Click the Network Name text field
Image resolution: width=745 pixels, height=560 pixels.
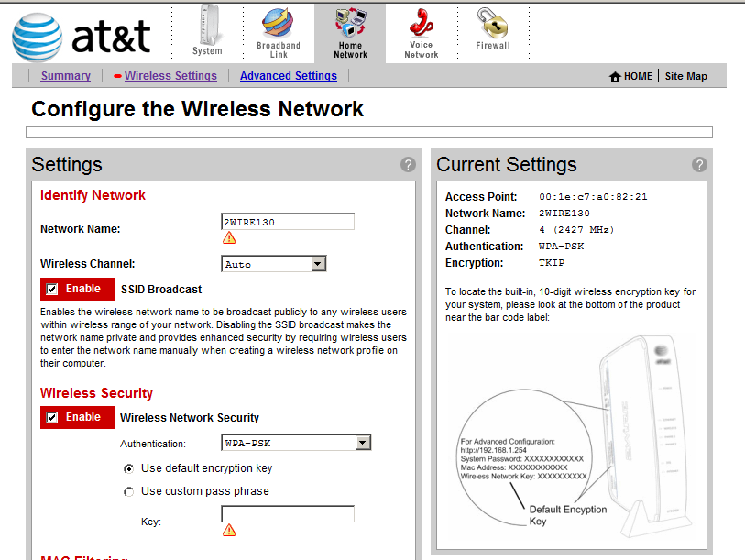point(287,222)
